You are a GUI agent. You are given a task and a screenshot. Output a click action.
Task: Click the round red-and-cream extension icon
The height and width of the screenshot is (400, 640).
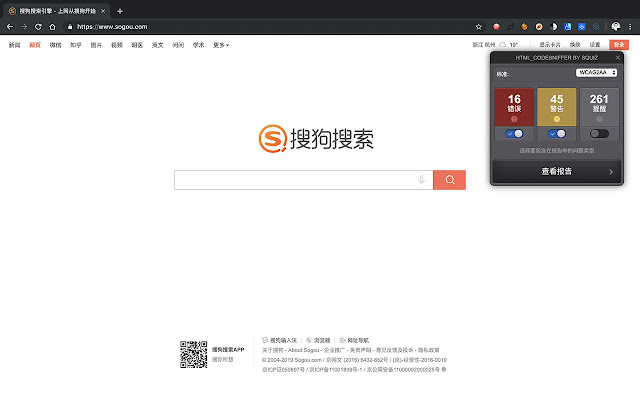[x=539, y=27]
